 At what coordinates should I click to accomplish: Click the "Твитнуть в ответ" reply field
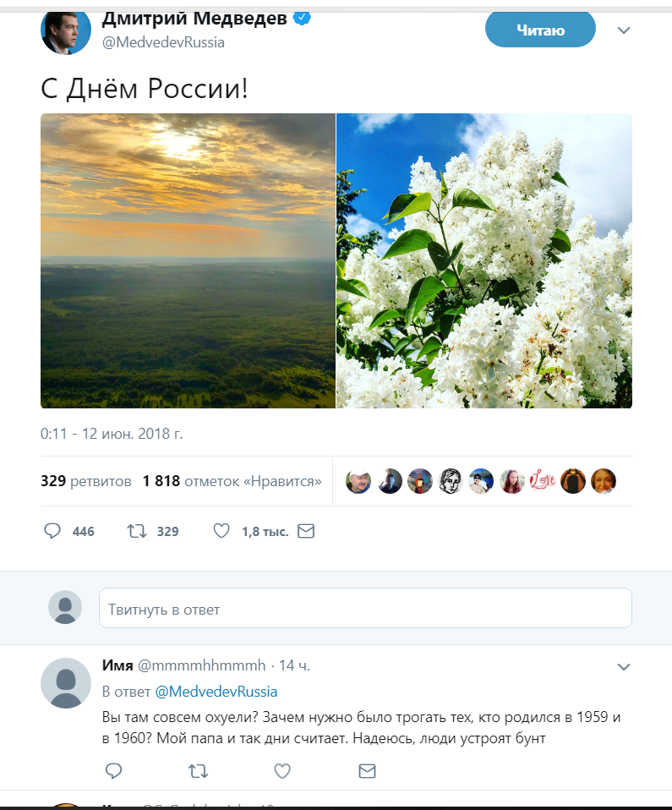[x=365, y=609]
